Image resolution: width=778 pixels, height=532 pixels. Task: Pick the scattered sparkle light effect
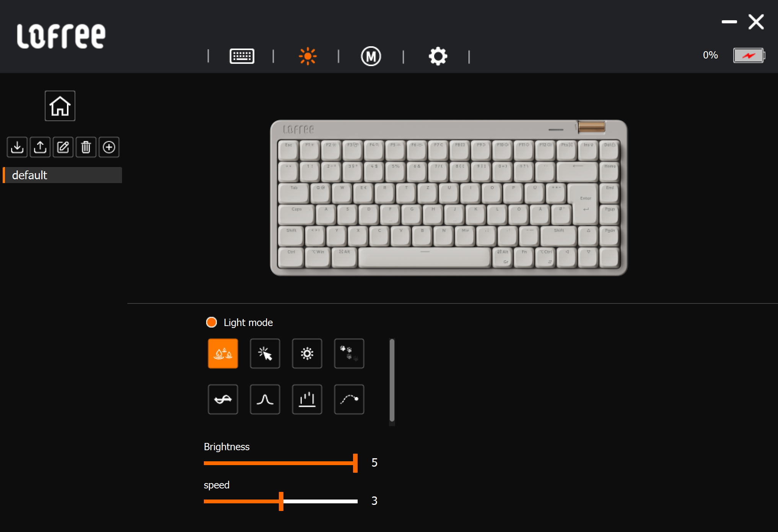[349, 354]
